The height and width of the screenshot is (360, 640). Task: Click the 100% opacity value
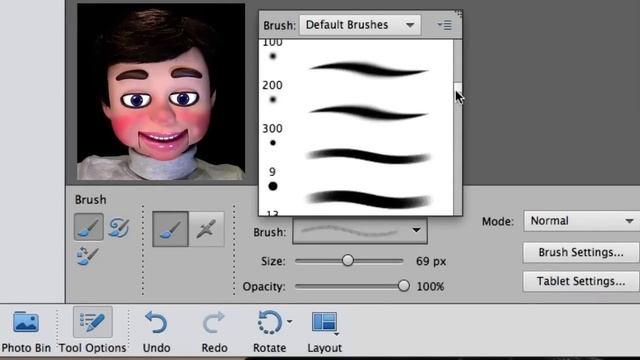(x=430, y=287)
